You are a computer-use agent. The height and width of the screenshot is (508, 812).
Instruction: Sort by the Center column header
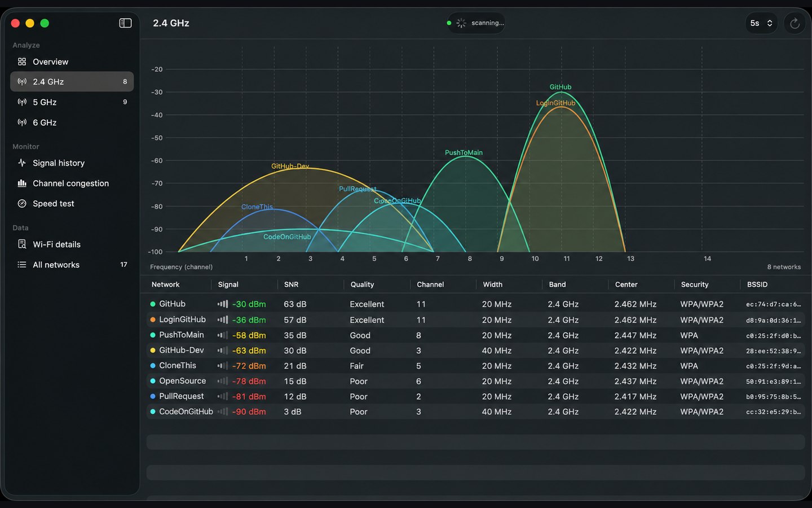[626, 284]
